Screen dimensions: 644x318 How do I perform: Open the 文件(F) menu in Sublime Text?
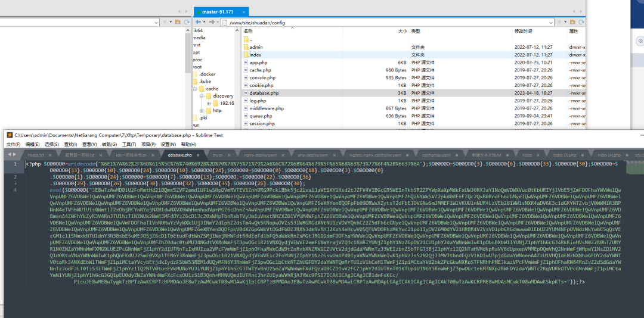pos(14,145)
